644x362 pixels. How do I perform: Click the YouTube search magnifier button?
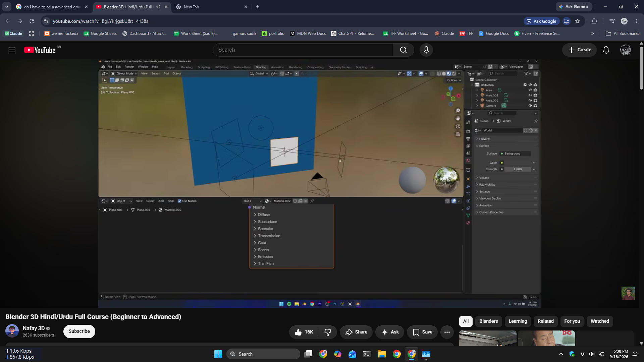point(403,50)
